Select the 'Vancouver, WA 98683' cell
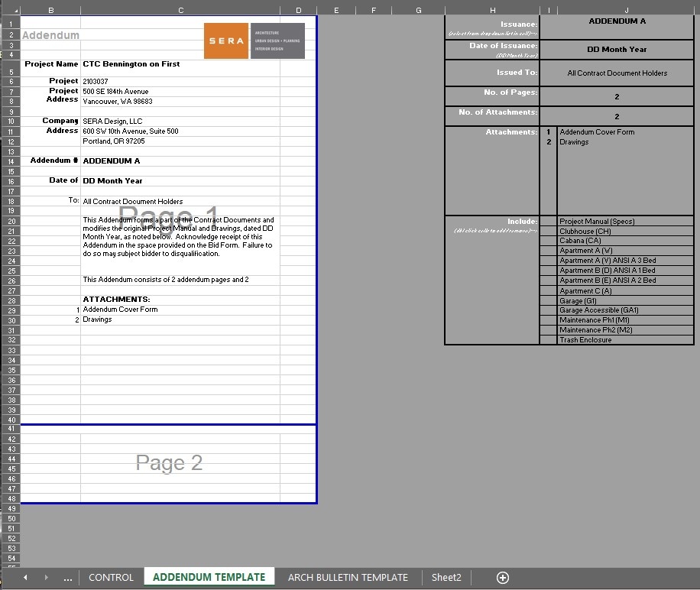 click(x=180, y=102)
